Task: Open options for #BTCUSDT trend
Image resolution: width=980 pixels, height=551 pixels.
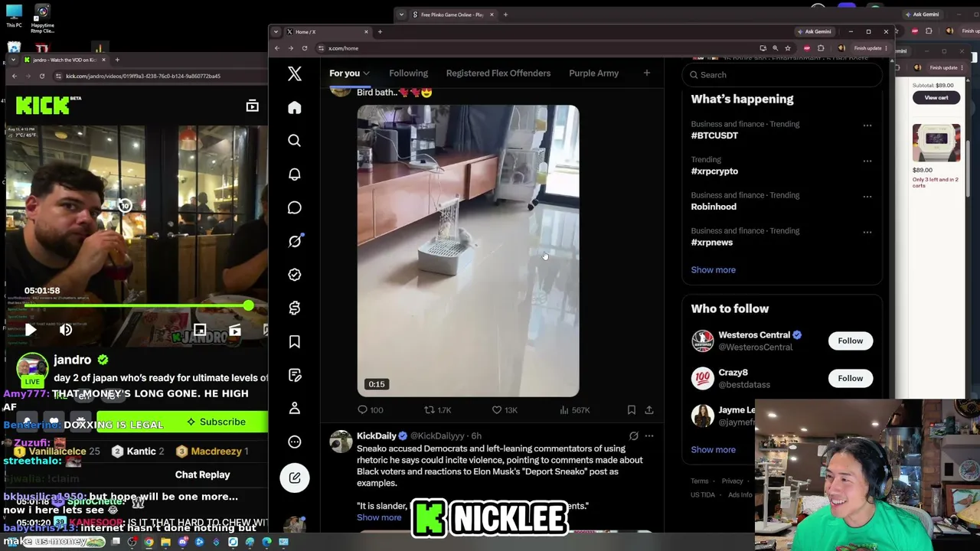Action: click(867, 125)
